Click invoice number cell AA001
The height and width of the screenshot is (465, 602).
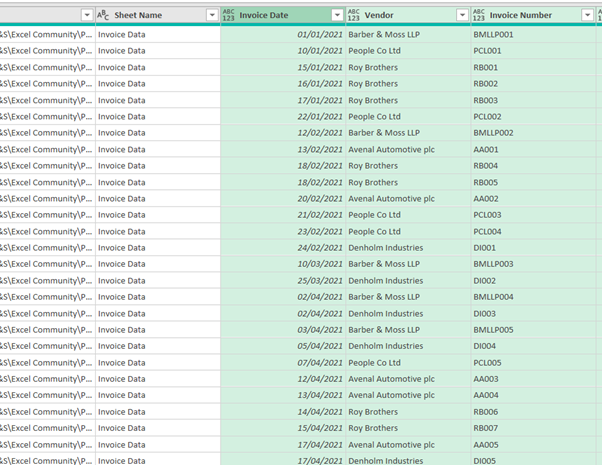pyautogui.click(x=533, y=149)
